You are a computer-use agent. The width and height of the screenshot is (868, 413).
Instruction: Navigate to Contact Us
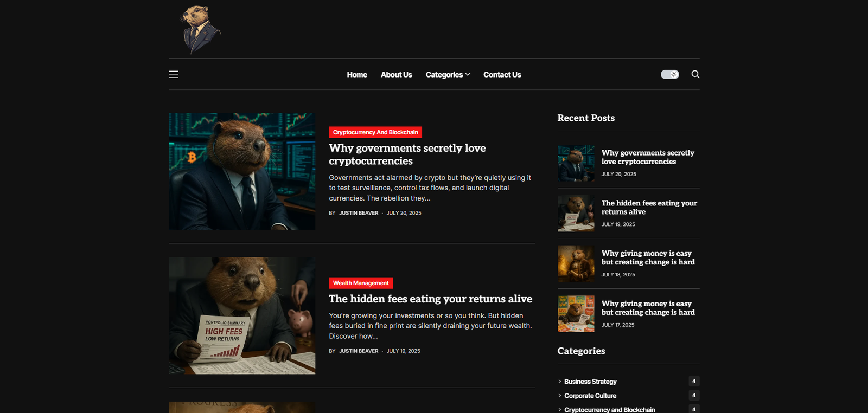(502, 75)
